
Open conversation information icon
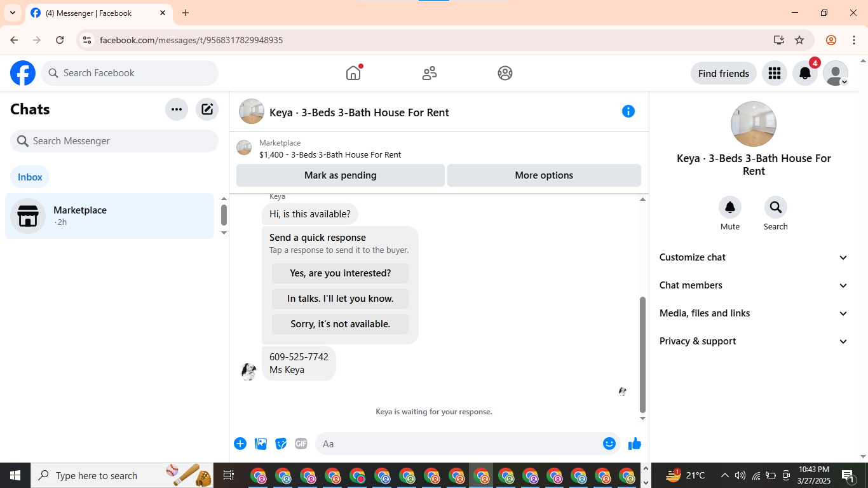pyautogui.click(x=628, y=111)
